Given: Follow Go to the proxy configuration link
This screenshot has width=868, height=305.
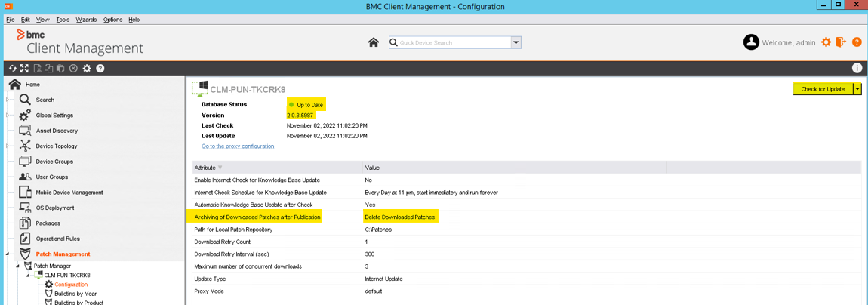Looking at the screenshot, I should (238, 146).
